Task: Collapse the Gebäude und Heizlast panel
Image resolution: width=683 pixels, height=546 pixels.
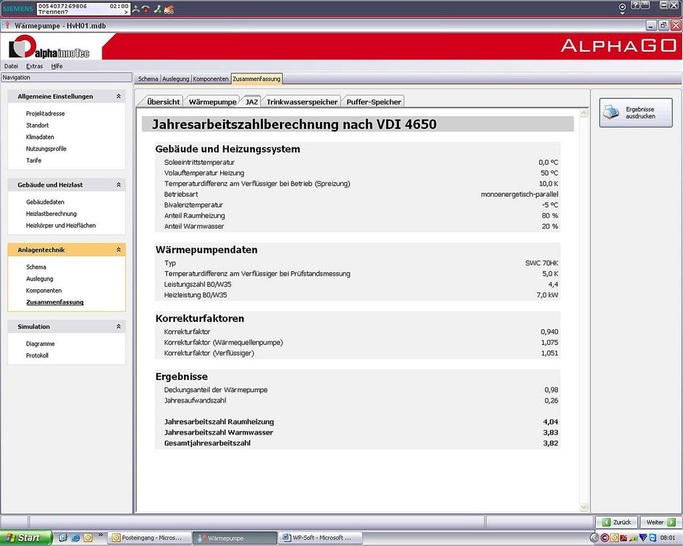Action: (119, 185)
